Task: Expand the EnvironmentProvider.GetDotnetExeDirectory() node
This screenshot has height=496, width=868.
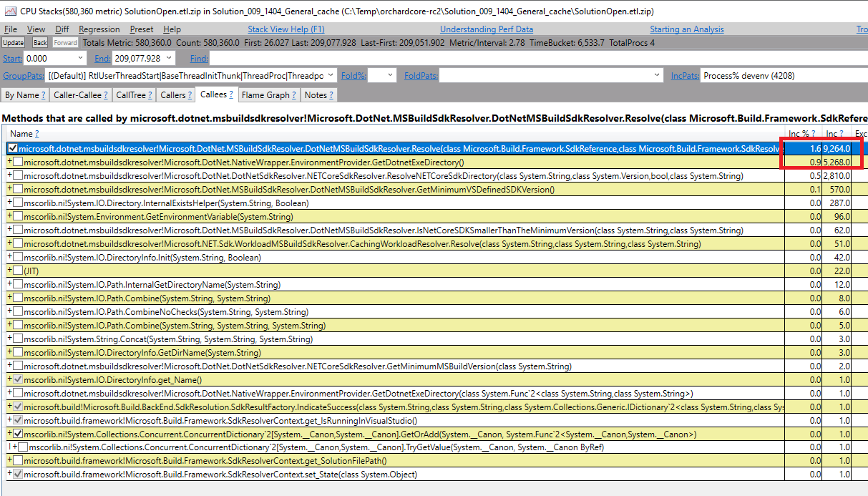Action: pyautogui.click(x=10, y=162)
